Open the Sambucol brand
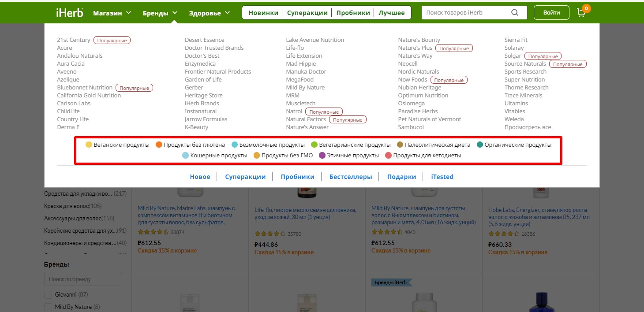Screen dimensions: 644x312 pyautogui.click(x=411, y=127)
